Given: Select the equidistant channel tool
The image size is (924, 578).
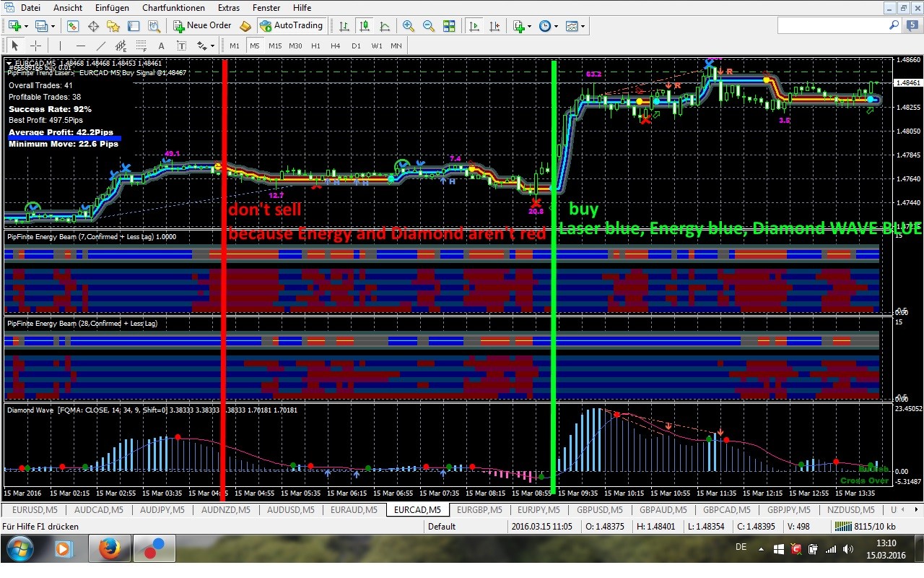Looking at the screenshot, I should (121, 46).
